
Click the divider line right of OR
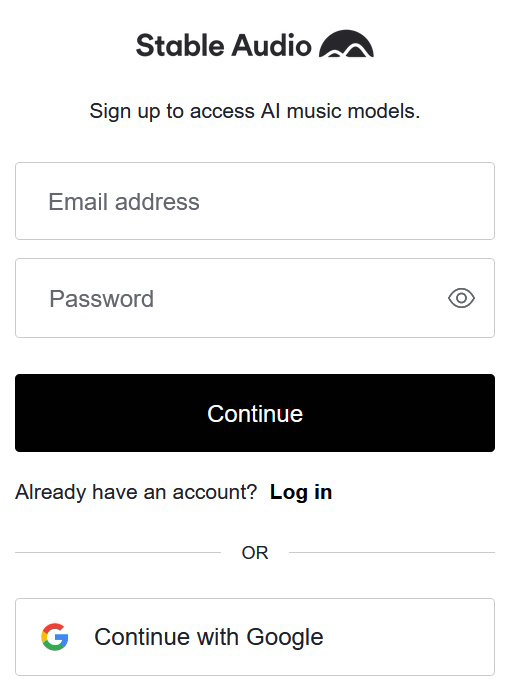point(392,552)
